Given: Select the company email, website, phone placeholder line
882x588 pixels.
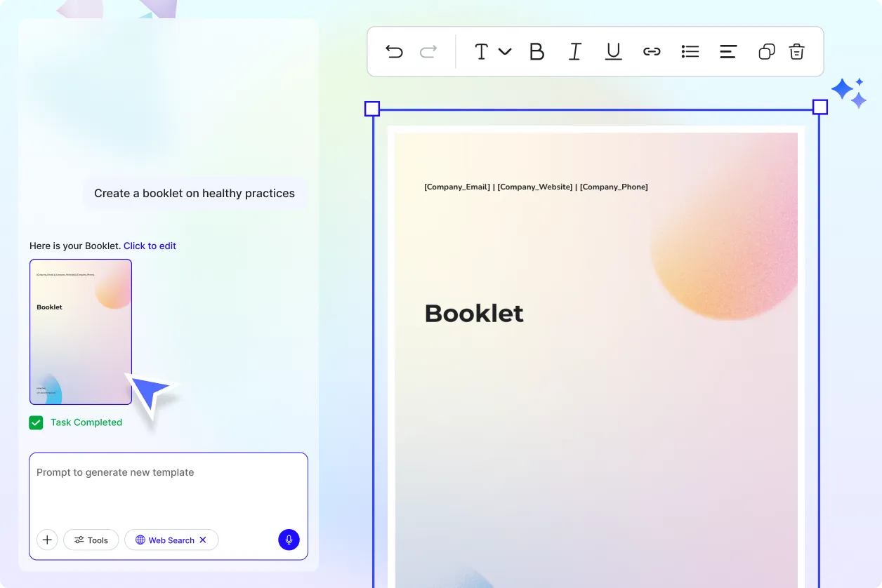Looking at the screenshot, I should point(536,187).
